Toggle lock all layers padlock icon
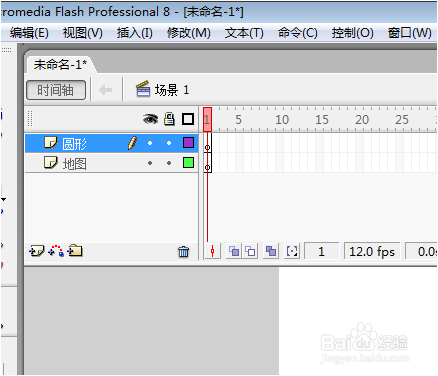Viewport: 438px width, 376px height. coord(169,119)
